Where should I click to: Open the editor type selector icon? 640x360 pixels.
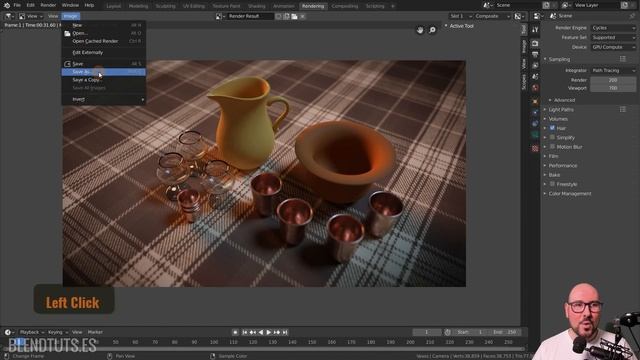9,16
